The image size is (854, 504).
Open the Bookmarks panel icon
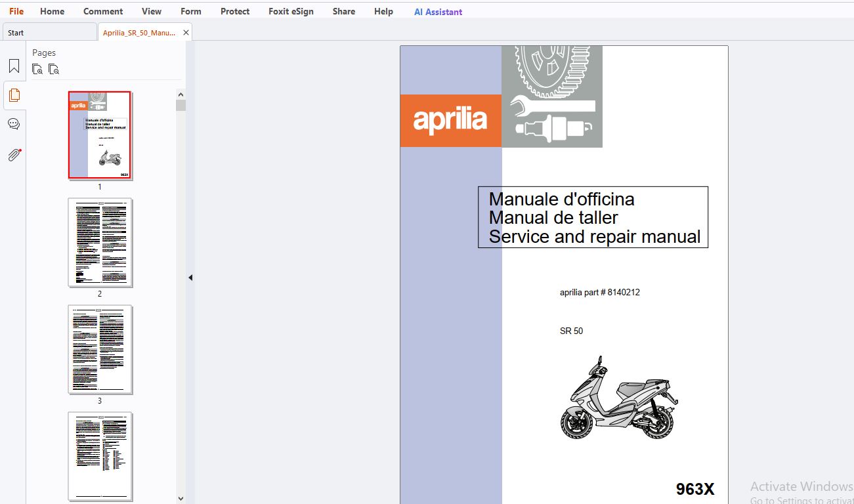coord(14,66)
